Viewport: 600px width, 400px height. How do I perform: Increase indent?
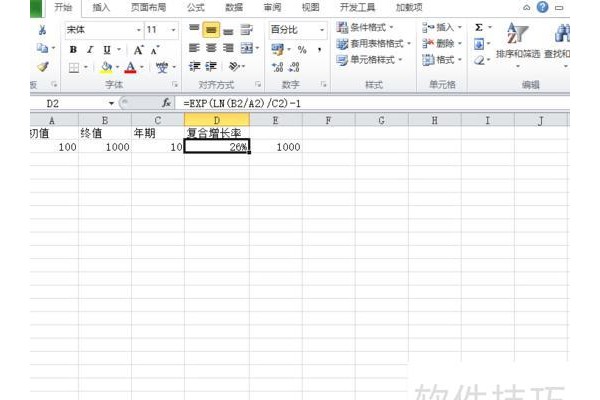click(211, 67)
